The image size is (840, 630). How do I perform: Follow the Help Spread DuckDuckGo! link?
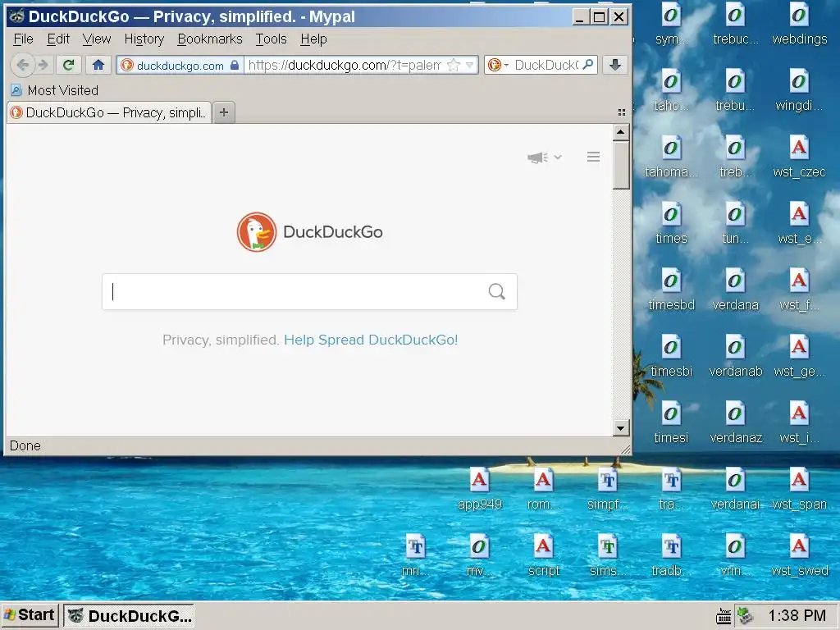pos(371,340)
